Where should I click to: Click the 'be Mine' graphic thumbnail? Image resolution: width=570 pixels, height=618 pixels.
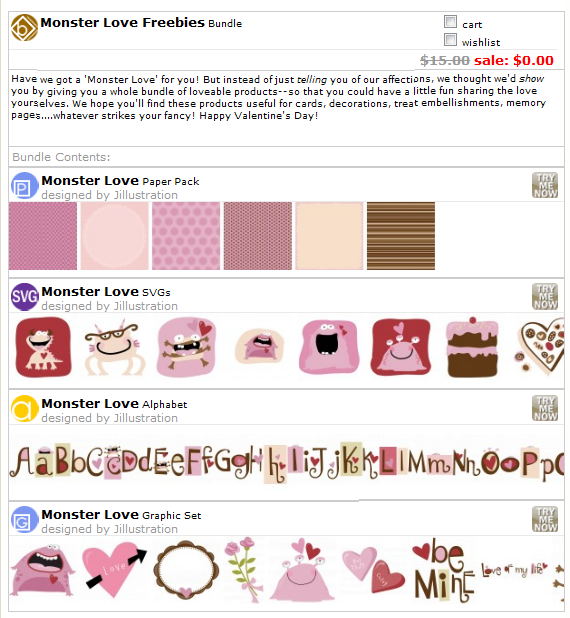tap(443, 570)
